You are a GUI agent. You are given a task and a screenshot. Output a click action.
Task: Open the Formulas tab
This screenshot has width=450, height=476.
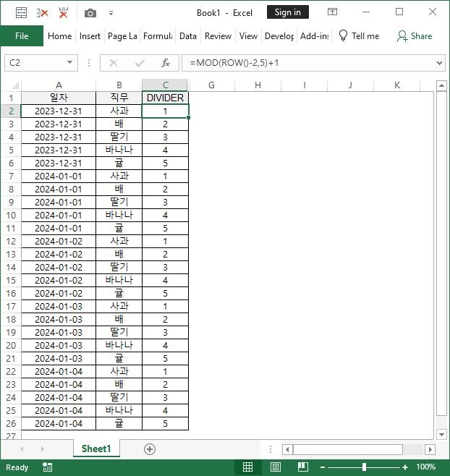click(158, 36)
